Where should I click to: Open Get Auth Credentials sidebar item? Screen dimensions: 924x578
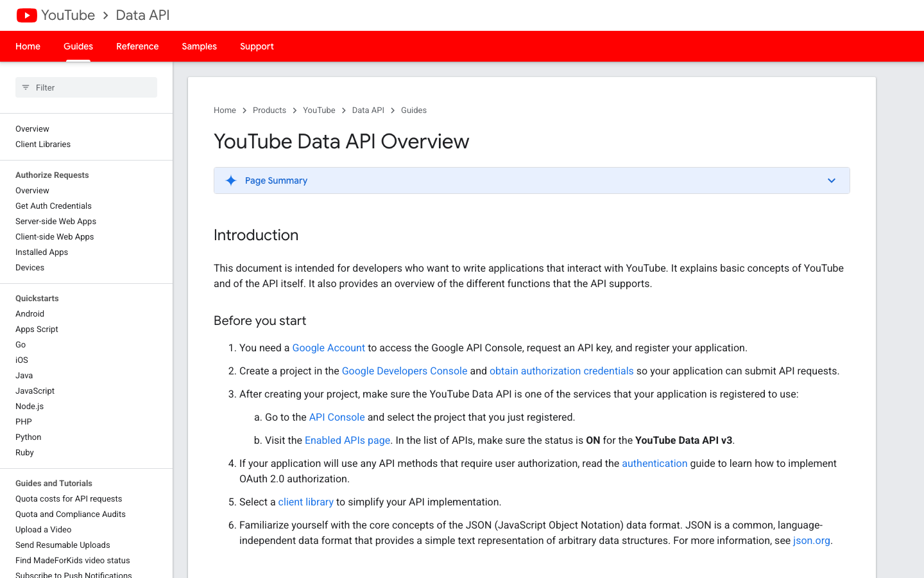[x=53, y=206]
